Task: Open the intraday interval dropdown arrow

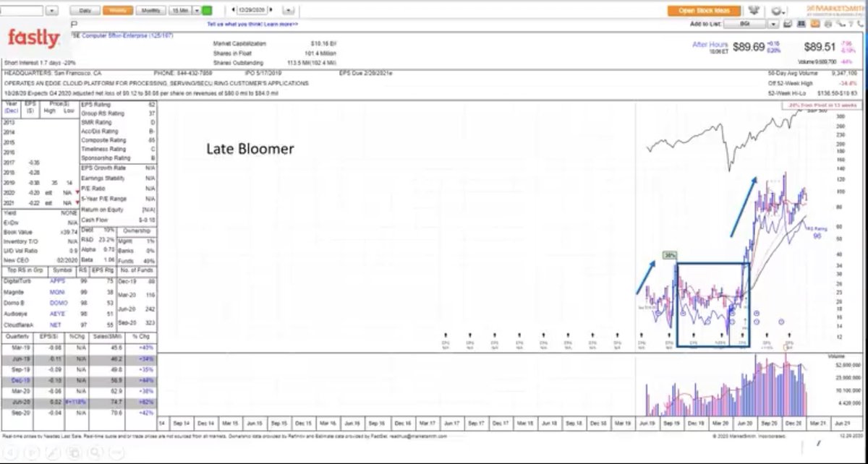Action: point(197,11)
